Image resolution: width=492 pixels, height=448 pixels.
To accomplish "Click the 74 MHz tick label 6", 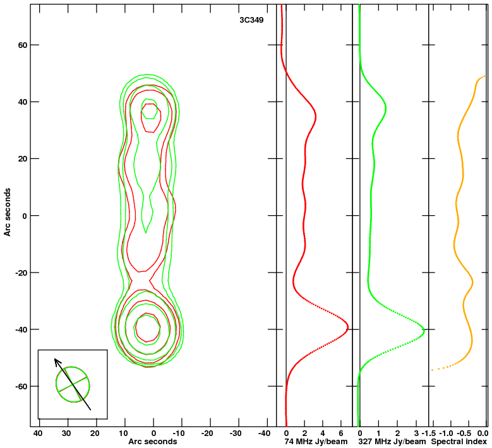I will 341,433.
